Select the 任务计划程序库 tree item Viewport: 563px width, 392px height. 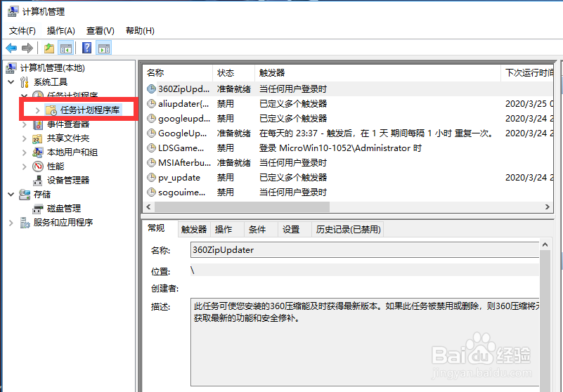(x=90, y=110)
